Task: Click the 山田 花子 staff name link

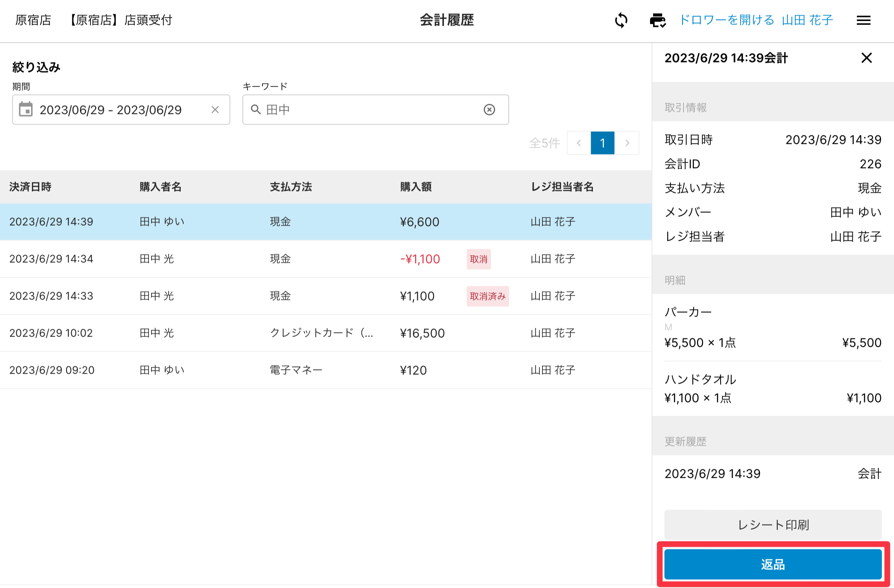Action: pos(807,20)
